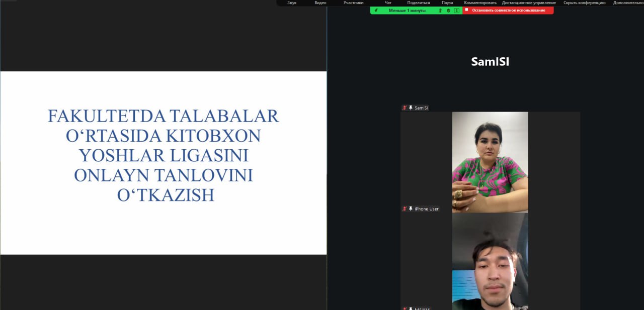The width and height of the screenshot is (644, 310).
Task: Open the Дополнительно more options menu
Action: point(628,3)
